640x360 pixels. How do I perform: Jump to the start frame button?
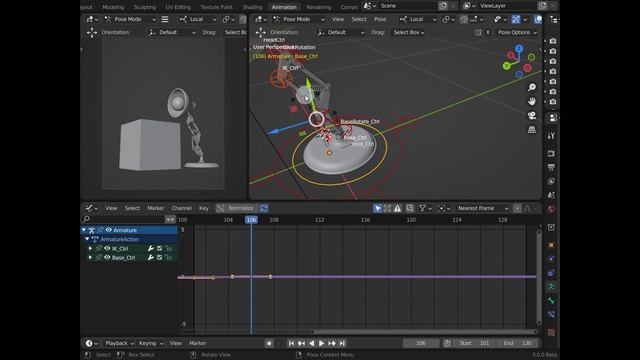pos(291,343)
